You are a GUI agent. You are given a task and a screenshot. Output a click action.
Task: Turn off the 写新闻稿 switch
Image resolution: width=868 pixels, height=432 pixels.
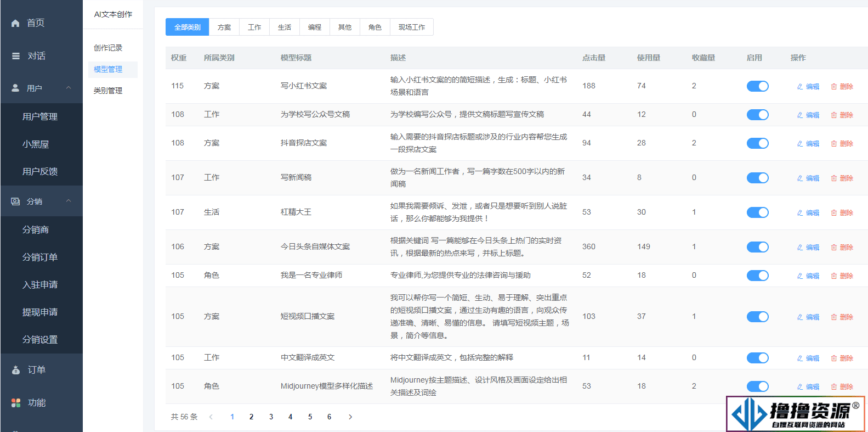757,178
